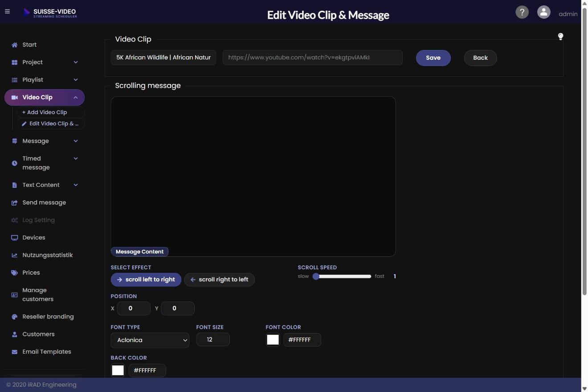The width and height of the screenshot is (588, 392).
Task: Click the scroll speed slider handle
Action: tap(316, 276)
